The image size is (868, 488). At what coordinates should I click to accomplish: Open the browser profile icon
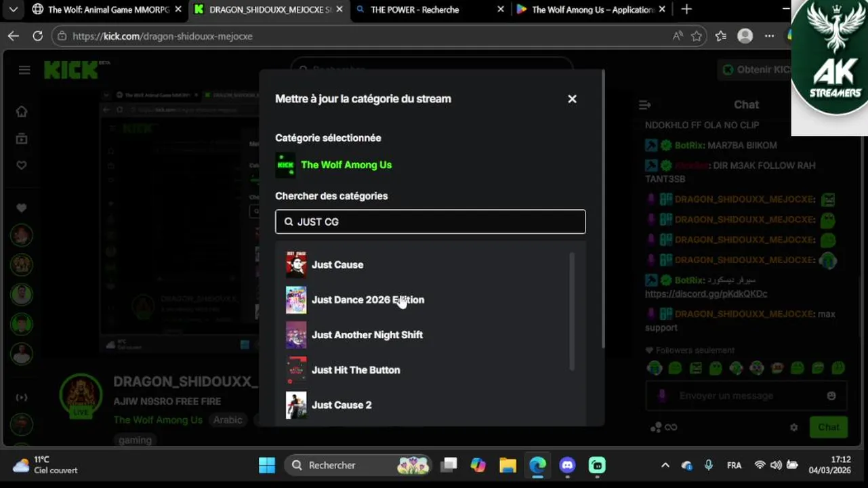[745, 36]
